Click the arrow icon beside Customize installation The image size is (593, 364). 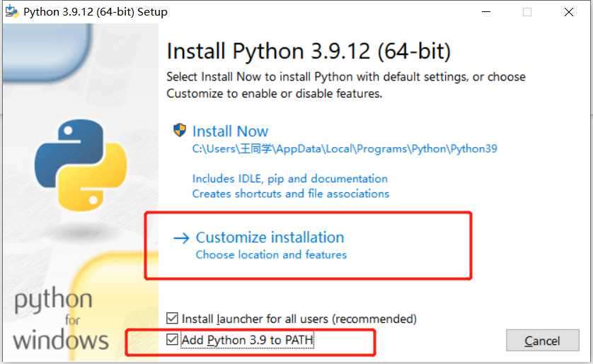[181, 238]
